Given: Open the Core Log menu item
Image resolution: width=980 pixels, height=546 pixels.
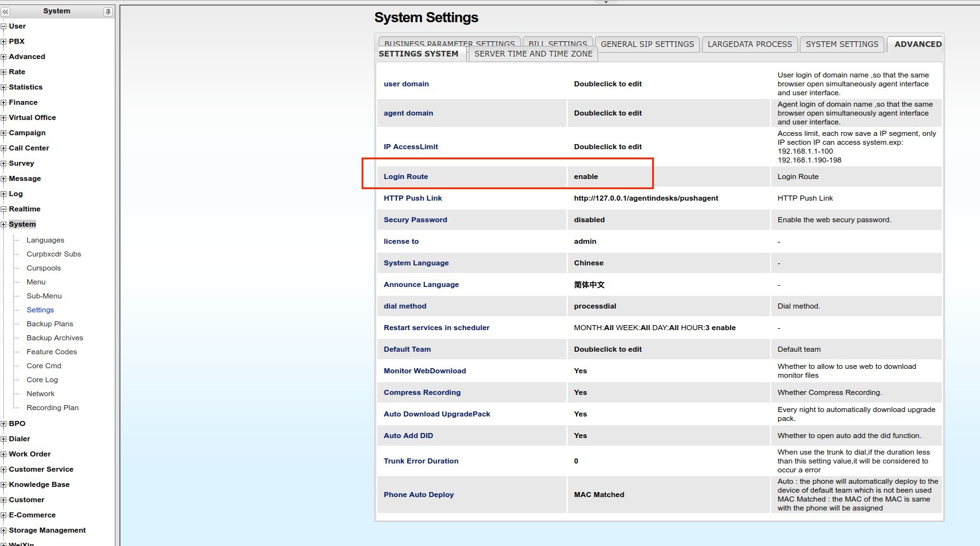Looking at the screenshot, I should [42, 380].
